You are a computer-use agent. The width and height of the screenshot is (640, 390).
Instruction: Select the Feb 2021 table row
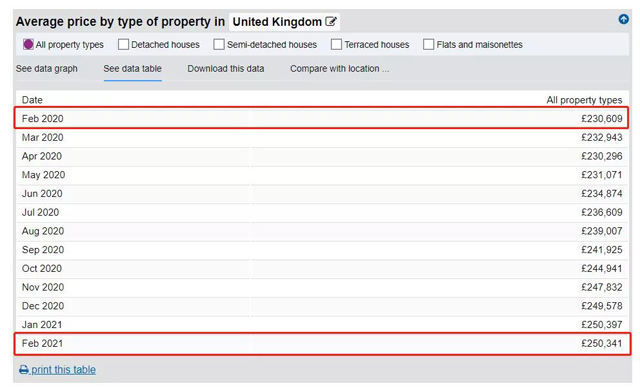[322, 343]
